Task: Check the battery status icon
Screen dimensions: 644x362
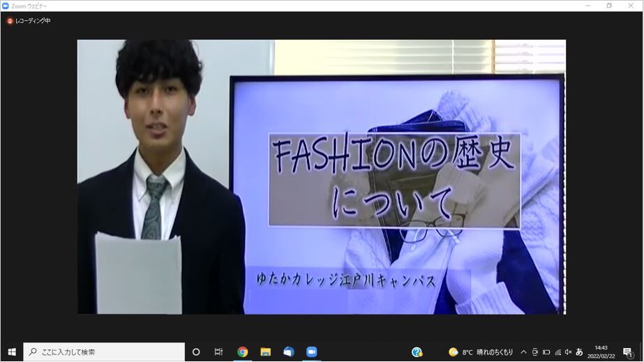Action: 546,352
